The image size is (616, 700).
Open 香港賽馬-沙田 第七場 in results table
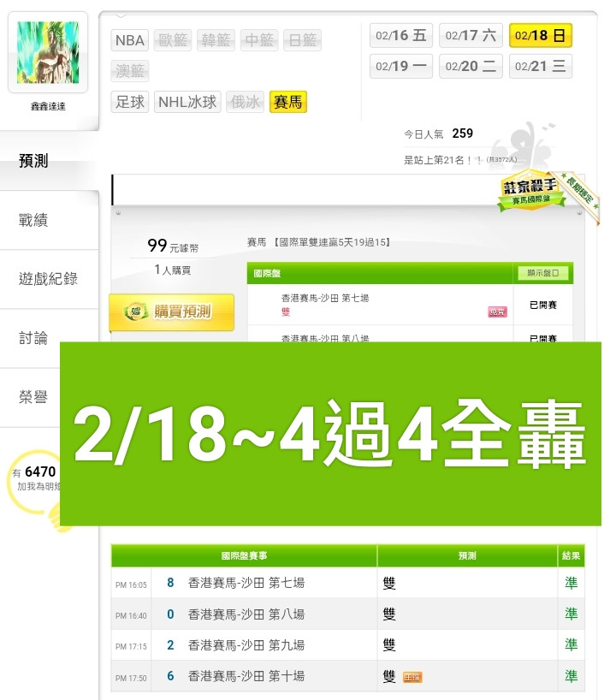(x=246, y=583)
